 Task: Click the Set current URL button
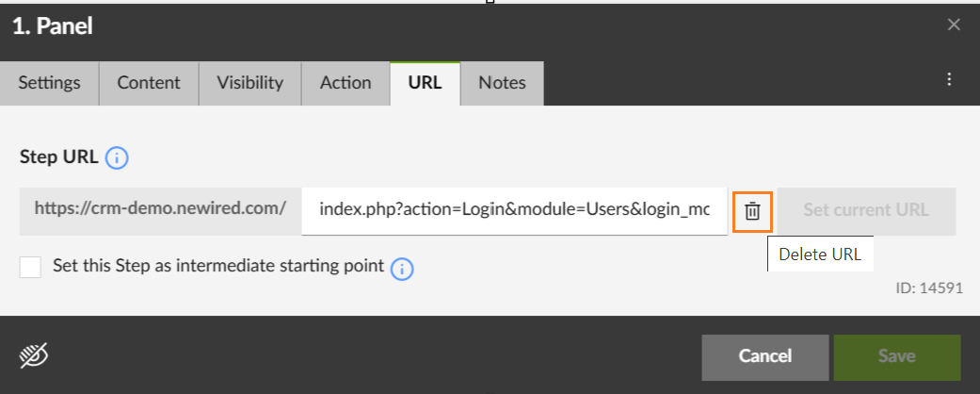click(x=866, y=210)
